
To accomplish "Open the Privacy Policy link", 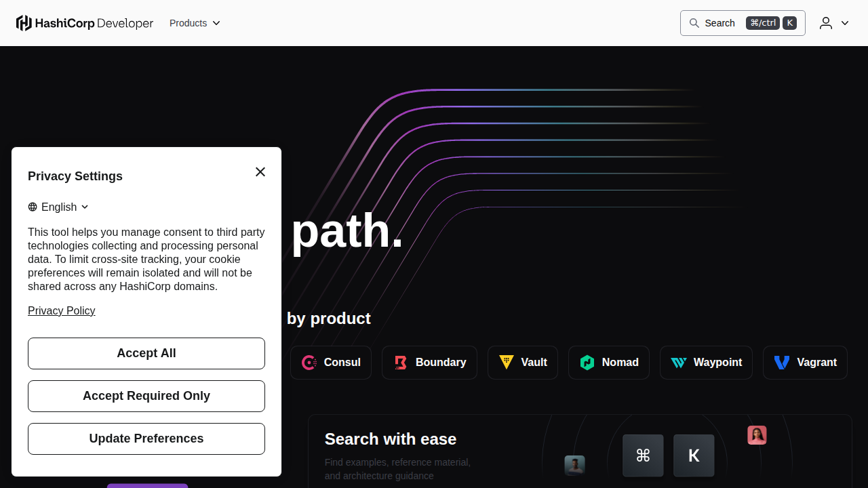I will tap(61, 310).
